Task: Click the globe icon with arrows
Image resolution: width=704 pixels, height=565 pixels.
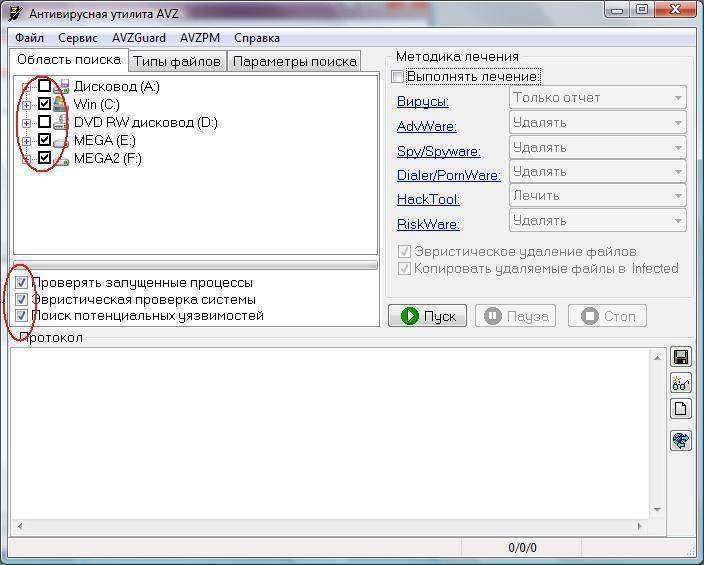Action: click(x=681, y=441)
